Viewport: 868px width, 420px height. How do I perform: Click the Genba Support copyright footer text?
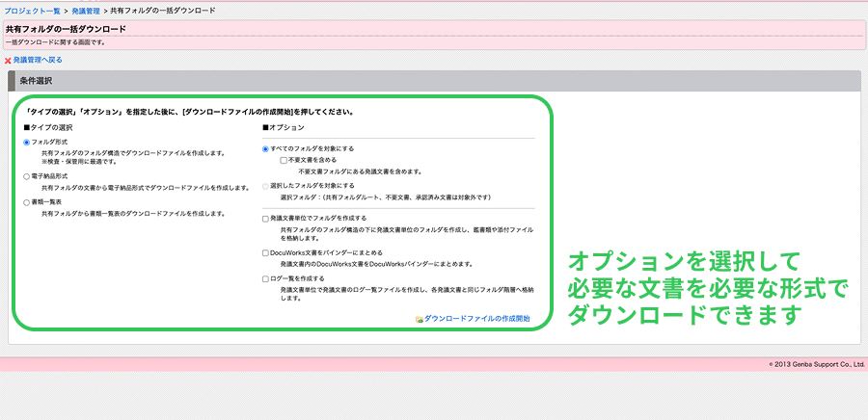[x=816, y=364]
